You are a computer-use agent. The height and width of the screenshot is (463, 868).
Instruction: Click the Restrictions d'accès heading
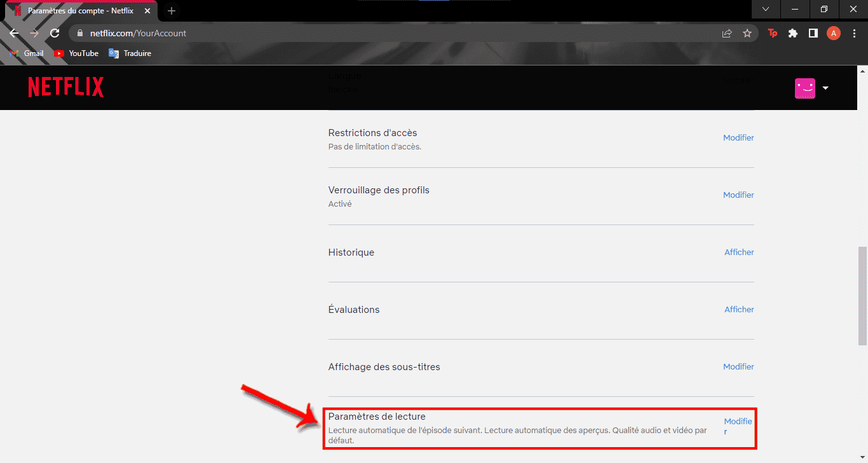click(372, 133)
